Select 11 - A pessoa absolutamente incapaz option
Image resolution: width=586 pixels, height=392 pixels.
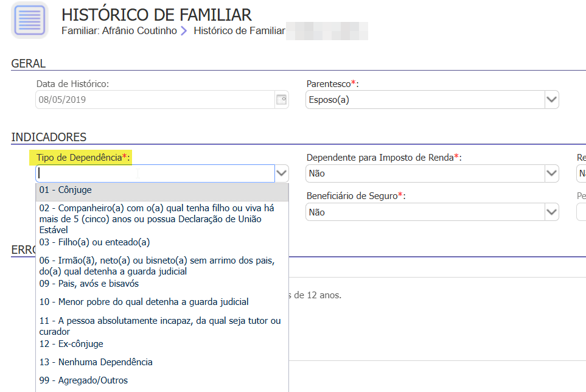point(159,326)
